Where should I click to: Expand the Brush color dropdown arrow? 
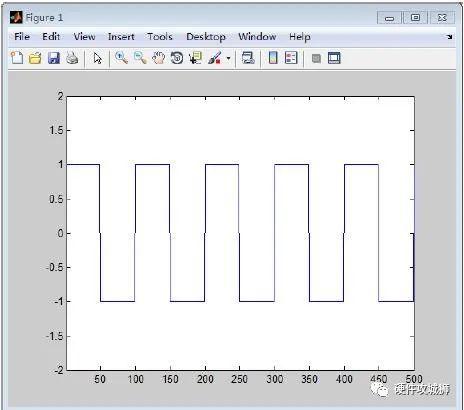[228, 58]
